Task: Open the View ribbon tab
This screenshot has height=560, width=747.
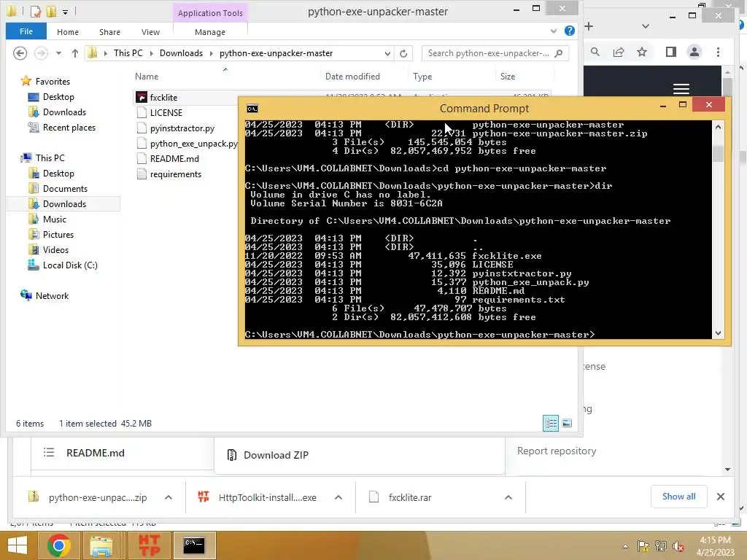Action: [150, 32]
